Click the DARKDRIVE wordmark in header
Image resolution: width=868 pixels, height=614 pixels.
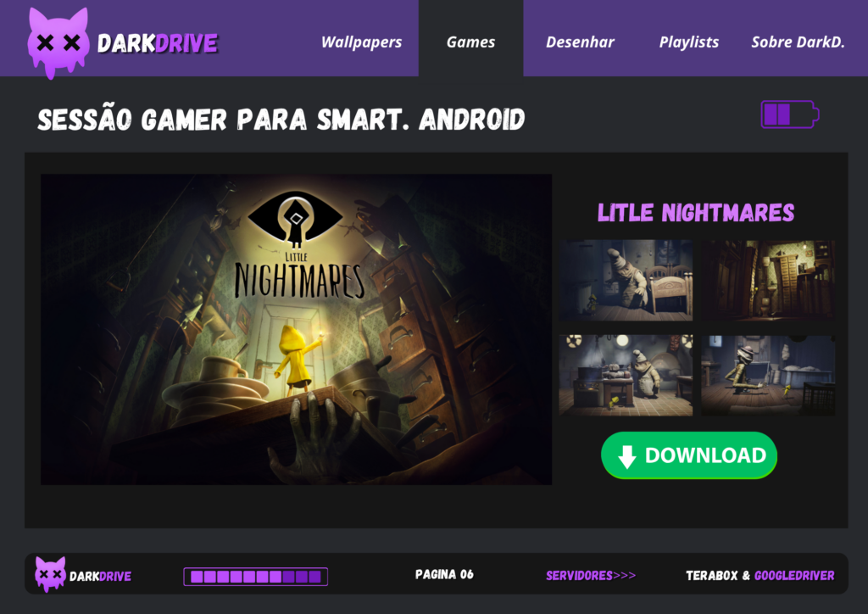pos(158,43)
